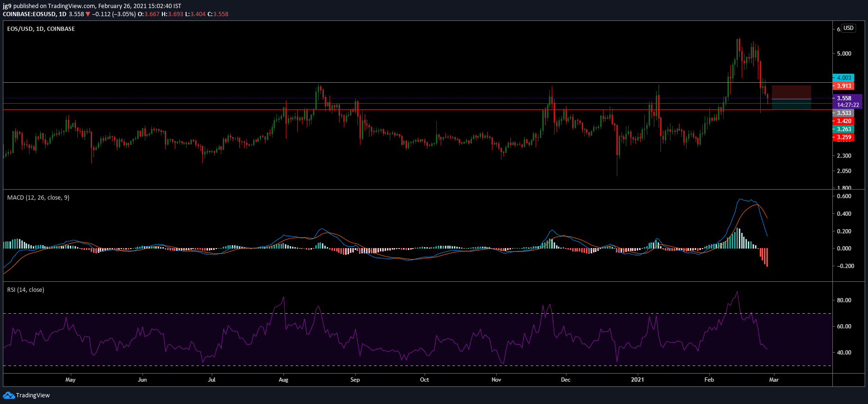Click the MACD (12, 26, close, 9) indicator label
Image resolution: width=868 pixels, height=404 pixels.
[x=38, y=197]
